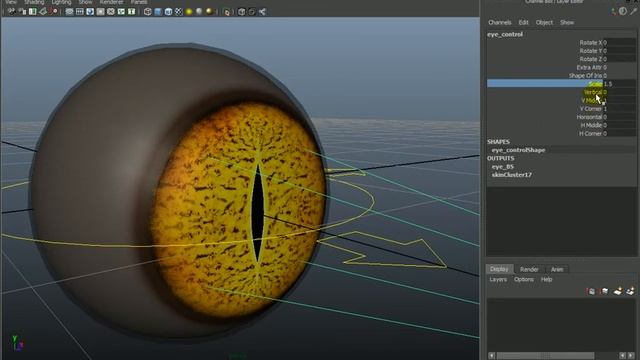Viewport: 640px width, 360px height.
Task: Toggle the Gate Mask icon
Action: pos(100,12)
